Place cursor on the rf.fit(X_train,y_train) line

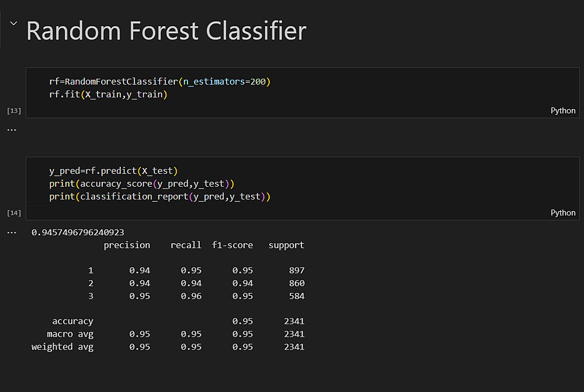click(108, 94)
